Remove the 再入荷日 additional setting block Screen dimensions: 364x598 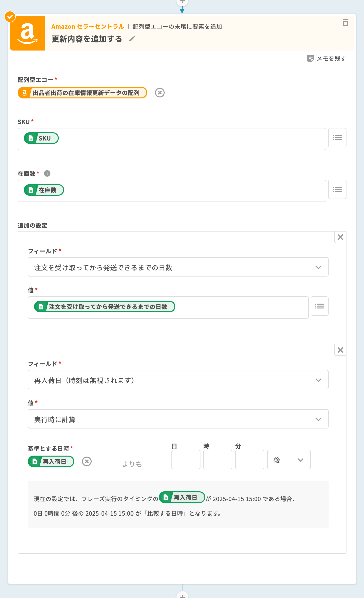pos(340,350)
